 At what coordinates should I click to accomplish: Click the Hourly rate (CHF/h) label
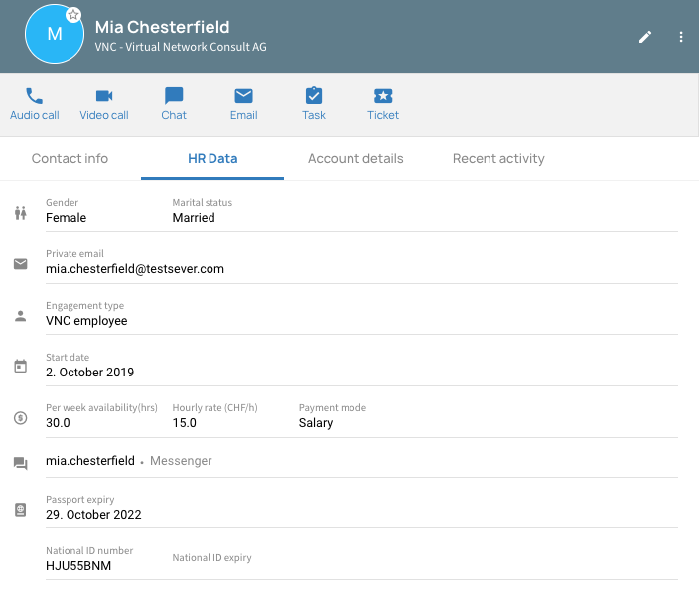click(x=214, y=408)
